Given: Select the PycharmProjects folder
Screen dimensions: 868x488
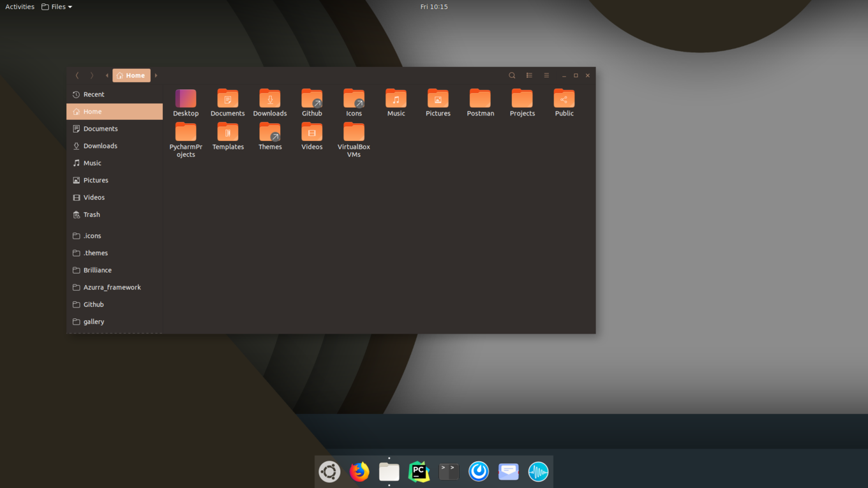Looking at the screenshot, I should point(186,132).
